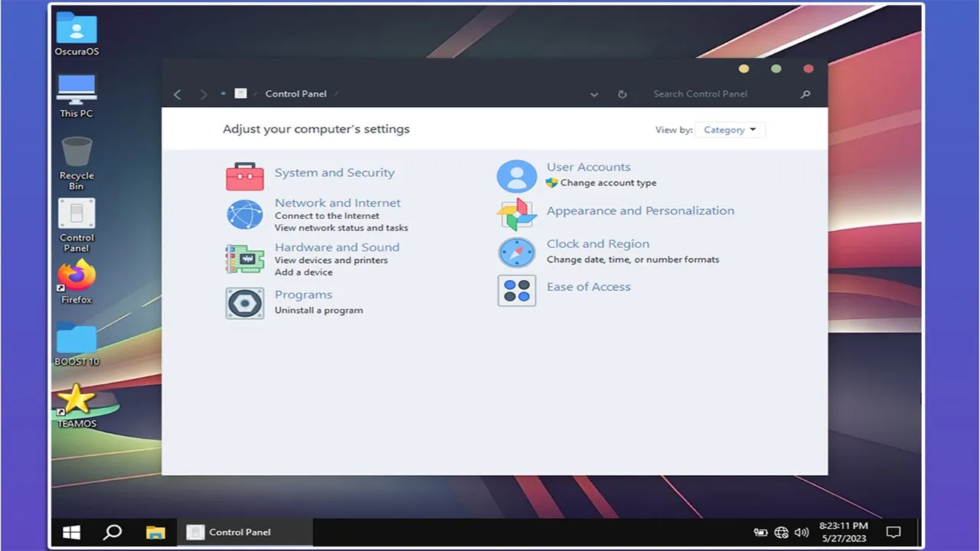Viewport: 980px width, 551px height.
Task: Open Clock and Region link
Action: tap(598, 244)
